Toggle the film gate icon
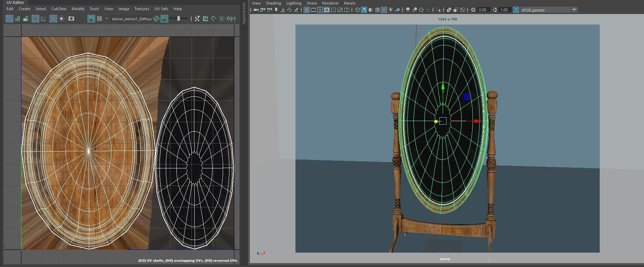 pyautogui.click(x=313, y=10)
